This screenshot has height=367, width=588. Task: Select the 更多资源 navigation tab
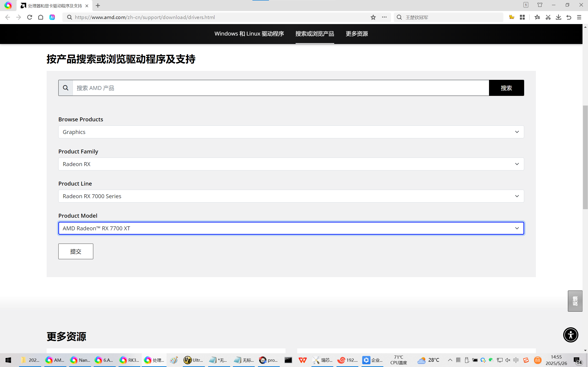point(356,34)
